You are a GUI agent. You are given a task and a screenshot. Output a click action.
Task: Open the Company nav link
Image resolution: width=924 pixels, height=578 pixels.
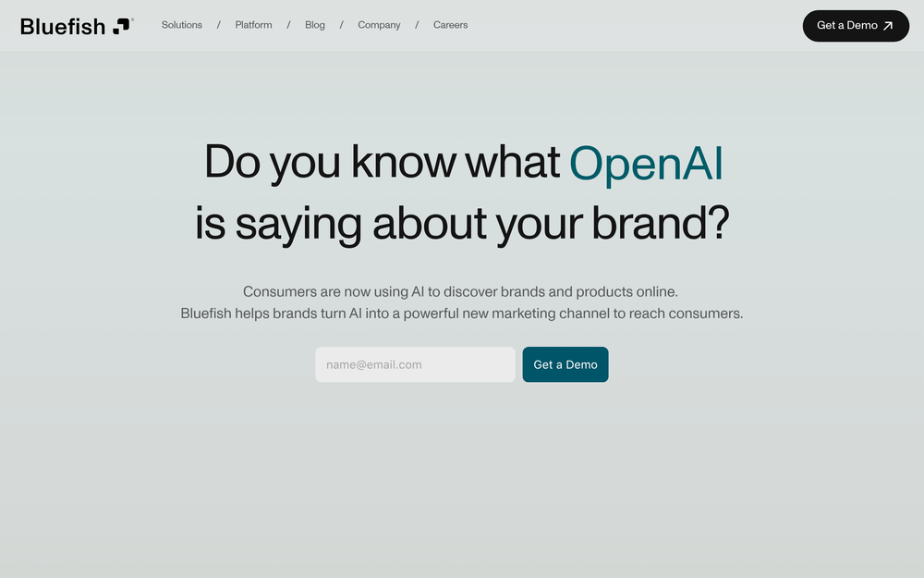(x=379, y=25)
